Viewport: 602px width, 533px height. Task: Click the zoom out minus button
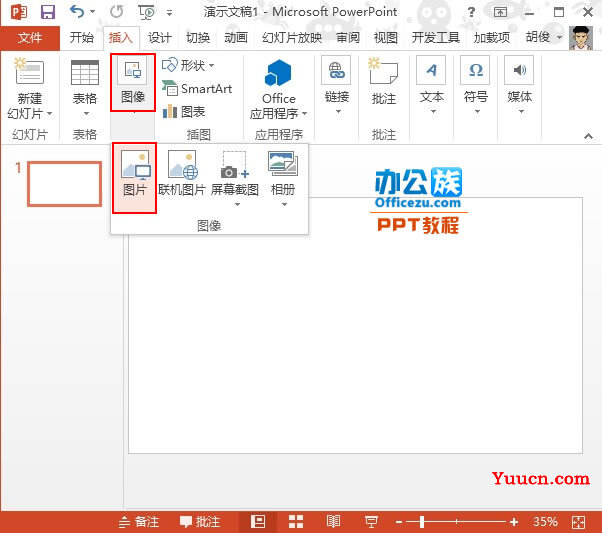399,522
